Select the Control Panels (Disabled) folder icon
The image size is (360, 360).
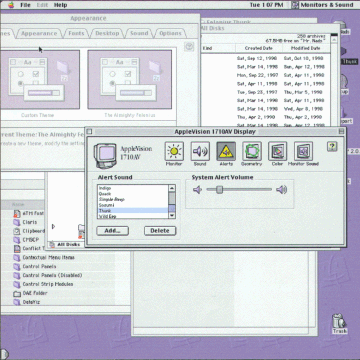17,276
